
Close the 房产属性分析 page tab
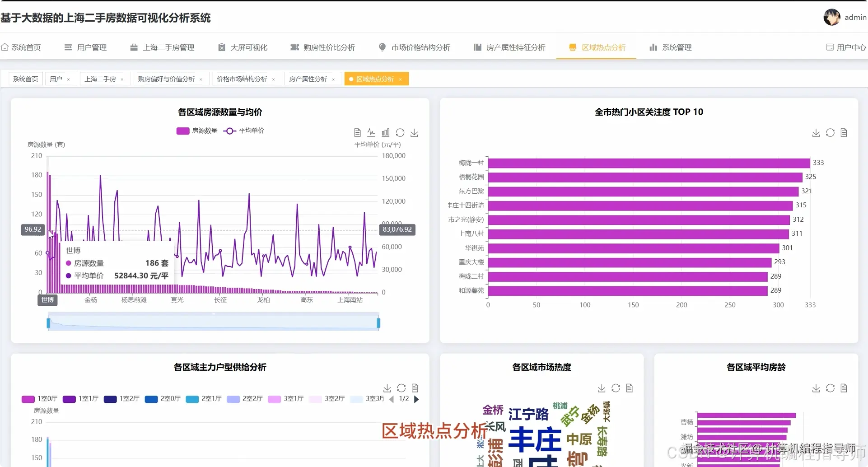334,79
